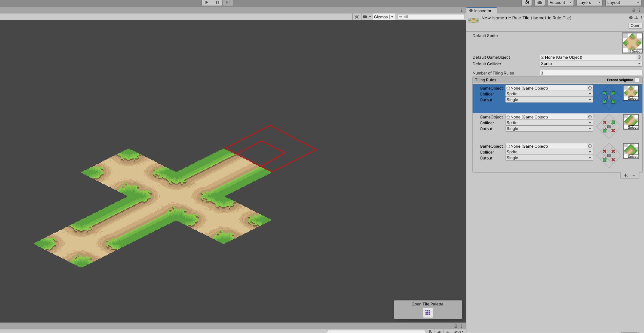Open the Tile Palette via its grid icon
Viewport: 644px width, 333px height.
(427, 313)
